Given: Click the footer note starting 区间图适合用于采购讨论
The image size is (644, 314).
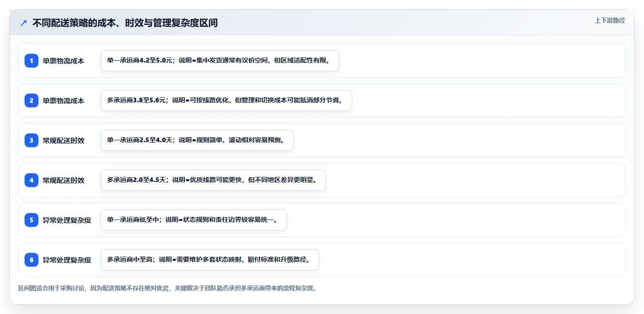Looking at the screenshot, I should click(167, 288).
